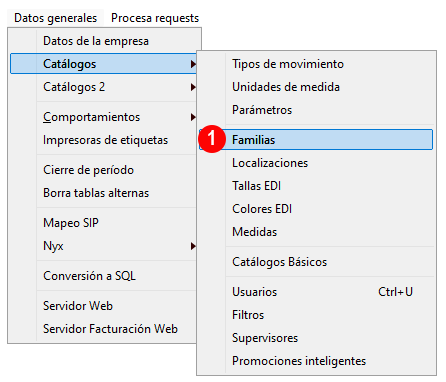
Task: Expand the Catálogos 2 submenu arrow
Action: (x=193, y=87)
